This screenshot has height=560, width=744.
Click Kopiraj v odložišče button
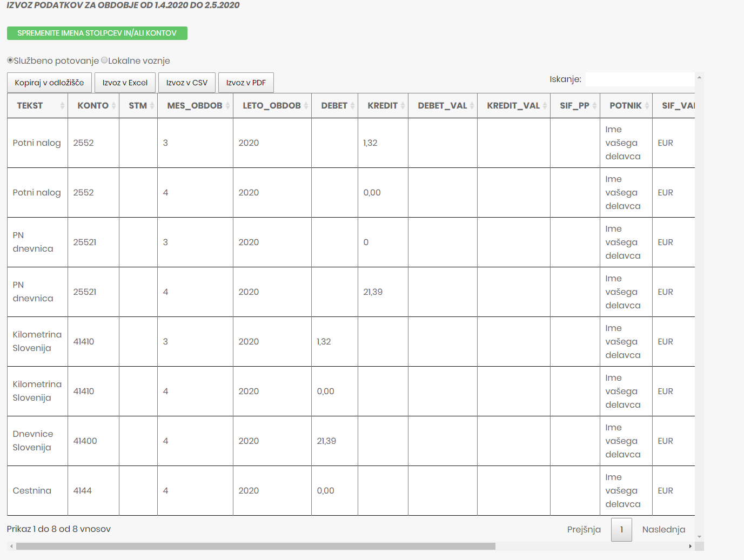click(49, 83)
